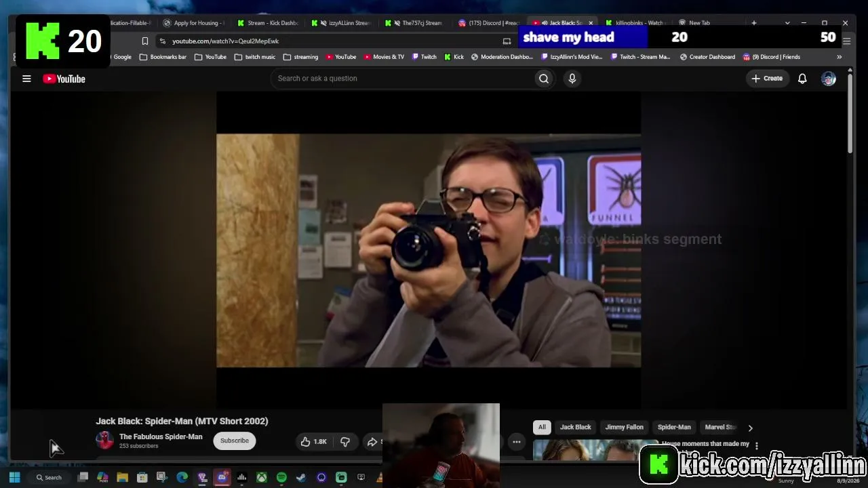The image size is (868, 488).
Task: Select the 'Spider-Man' filter chip
Action: tap(674, 427)
